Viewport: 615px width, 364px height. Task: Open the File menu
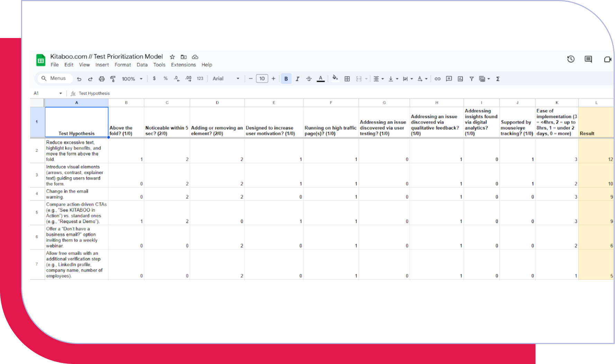coord(55,65)
